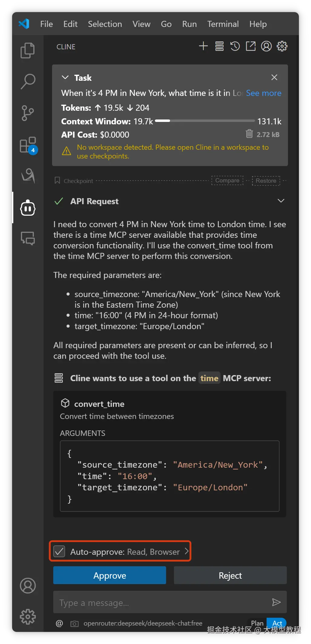Open the Terminal menu
The image size is (311, 644).
click(223, 24)
